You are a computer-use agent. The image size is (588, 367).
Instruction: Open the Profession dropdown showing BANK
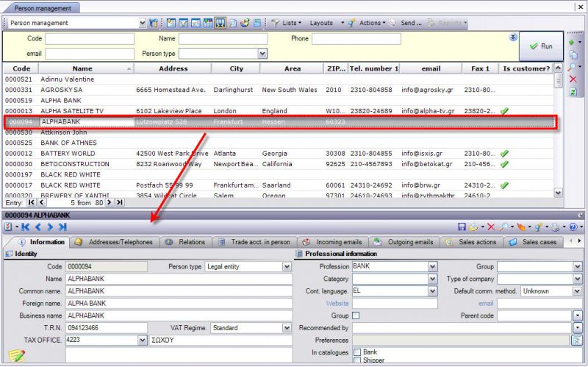(432, 266)
